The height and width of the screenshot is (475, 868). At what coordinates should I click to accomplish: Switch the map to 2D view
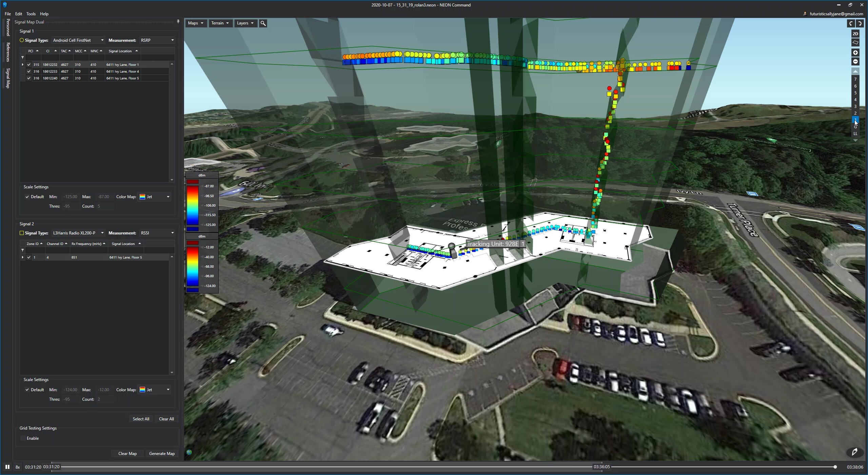pyautogui.click(x=855, y=34)
